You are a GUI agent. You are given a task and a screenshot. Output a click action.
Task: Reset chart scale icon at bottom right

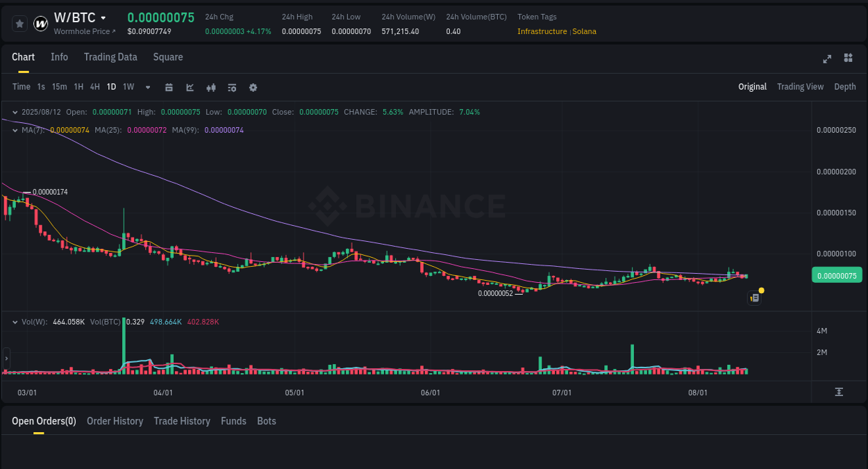(x=839, y=393)
